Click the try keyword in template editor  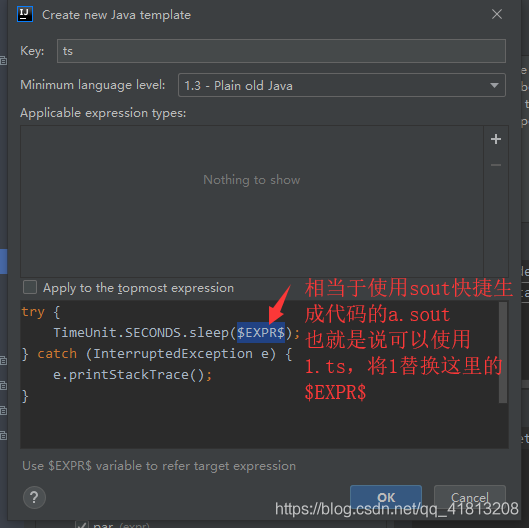[33, 312]
